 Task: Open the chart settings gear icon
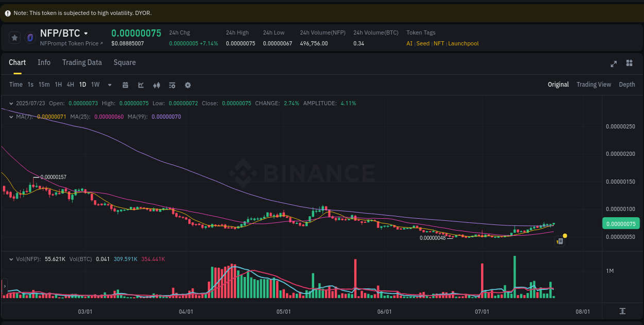point(188,85)
